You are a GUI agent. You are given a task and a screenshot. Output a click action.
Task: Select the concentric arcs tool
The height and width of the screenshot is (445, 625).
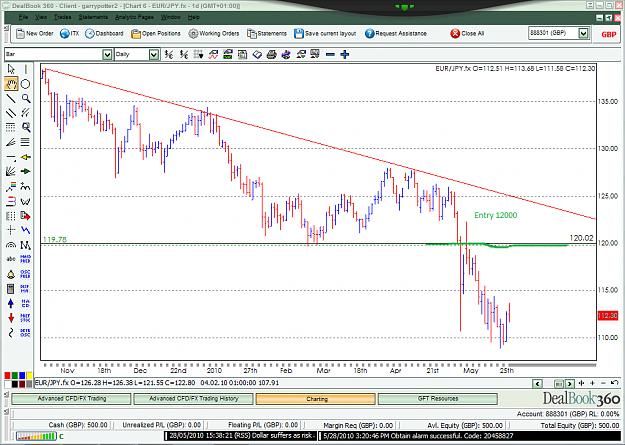tap(11, 245)
